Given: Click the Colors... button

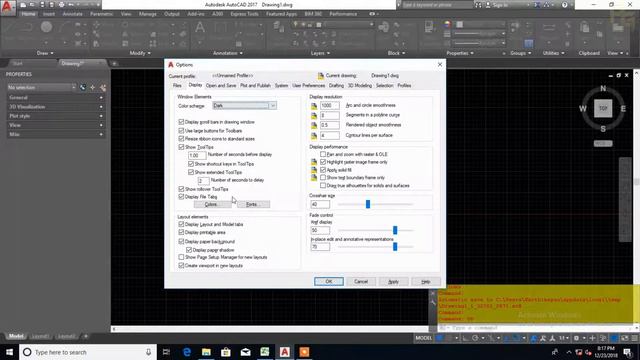Looking at the screenshot, I should click(x=211, y=204).
